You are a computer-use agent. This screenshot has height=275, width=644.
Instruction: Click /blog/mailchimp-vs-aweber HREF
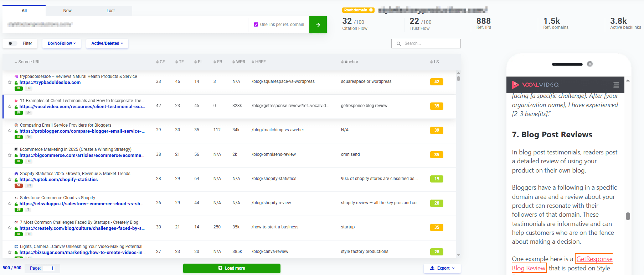point(278,130)
